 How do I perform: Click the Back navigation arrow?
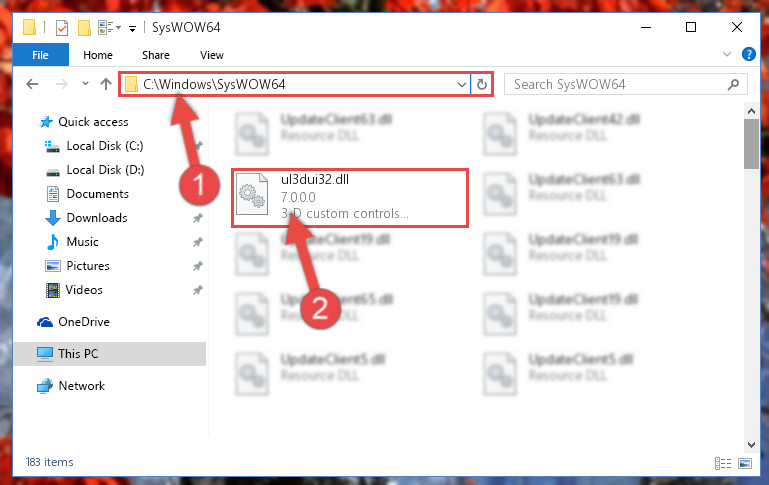pos(32,84)
